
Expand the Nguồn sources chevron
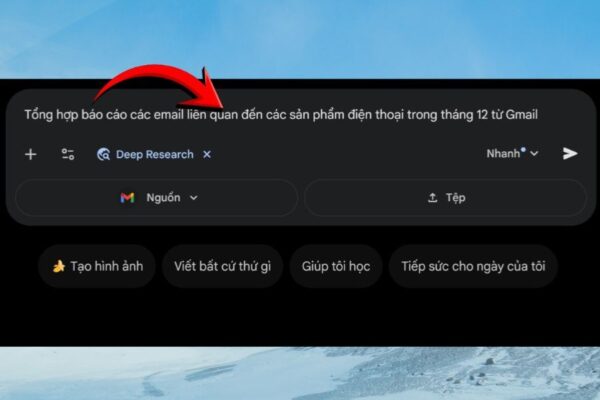pyautogui.click(x=194, y=198)
